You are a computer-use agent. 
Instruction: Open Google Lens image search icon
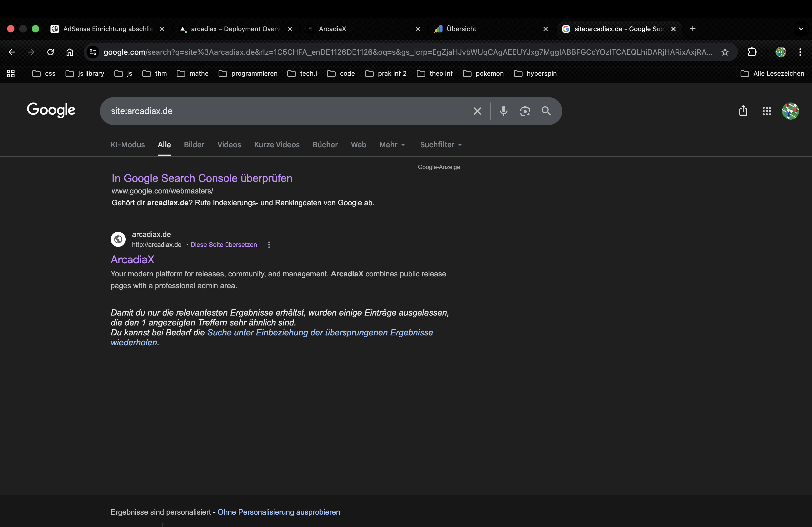pos(525,111)
